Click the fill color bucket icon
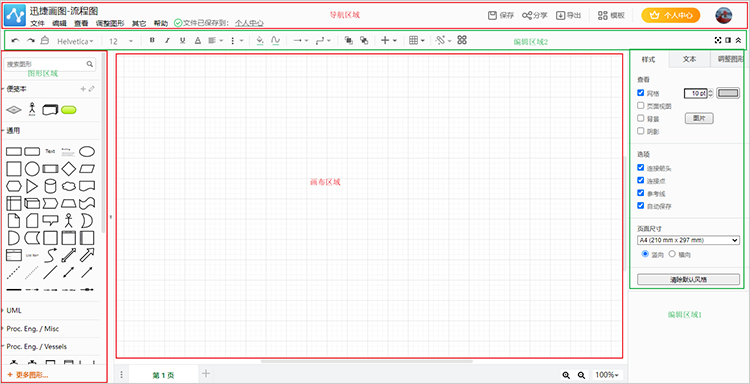 [260, 41]
